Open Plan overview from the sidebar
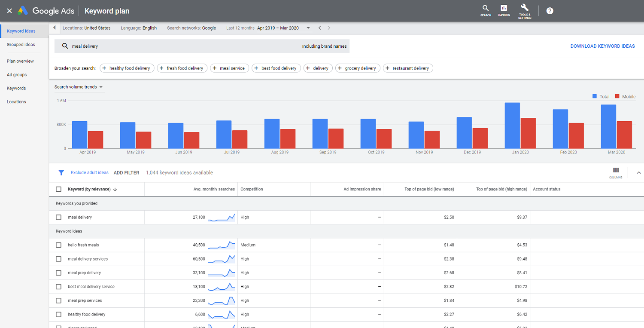 pyautogui.click(x=20, y=61)
